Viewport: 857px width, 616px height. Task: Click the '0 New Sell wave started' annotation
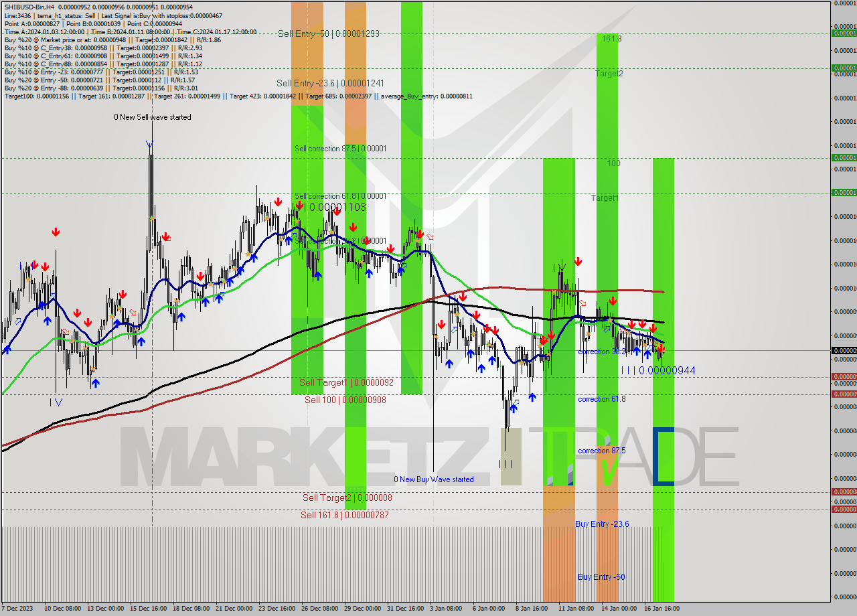153,117
